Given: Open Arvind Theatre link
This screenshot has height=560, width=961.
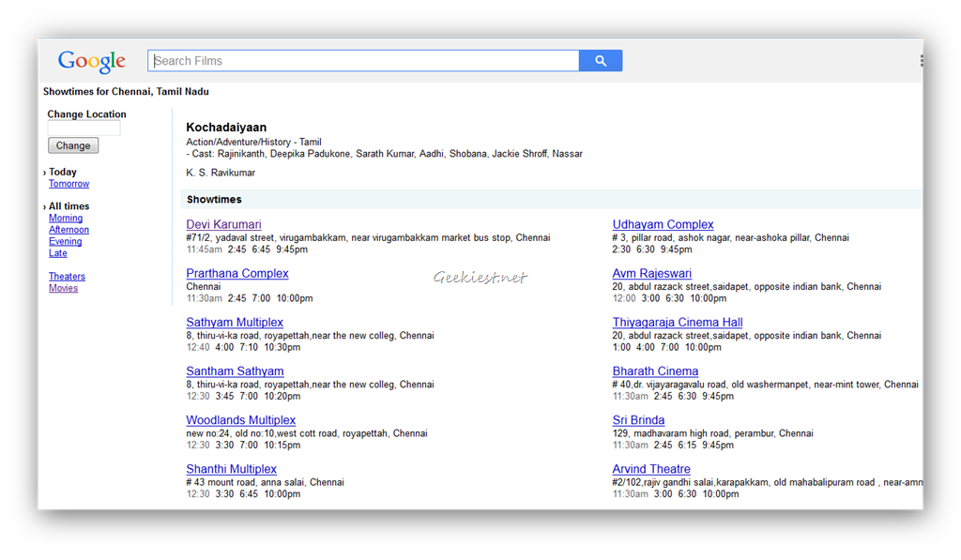Looking at the screenshot, I should tap(651, 469).
